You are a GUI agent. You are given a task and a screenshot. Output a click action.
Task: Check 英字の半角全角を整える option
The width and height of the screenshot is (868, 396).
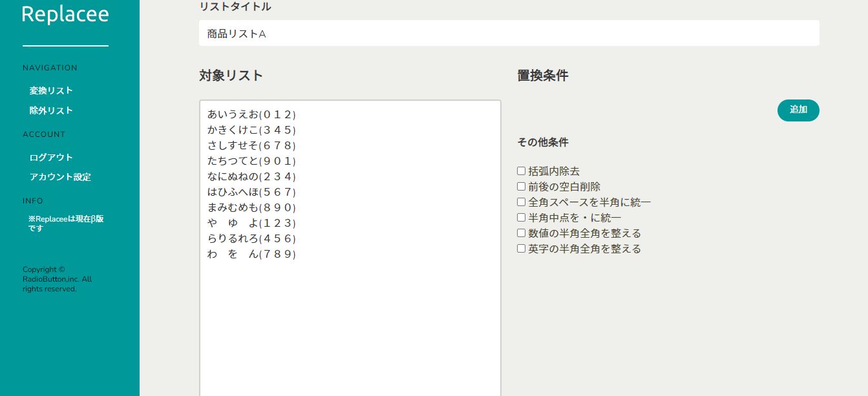click(521, 249)
